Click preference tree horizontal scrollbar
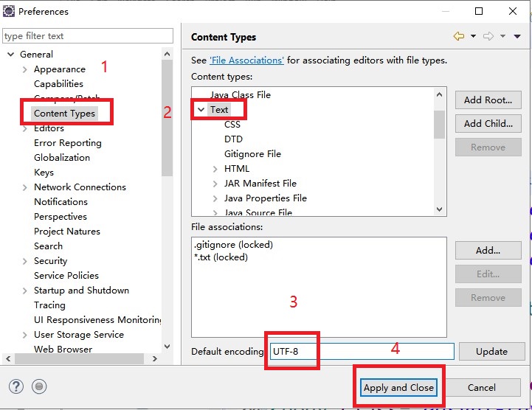 [79, 358]
